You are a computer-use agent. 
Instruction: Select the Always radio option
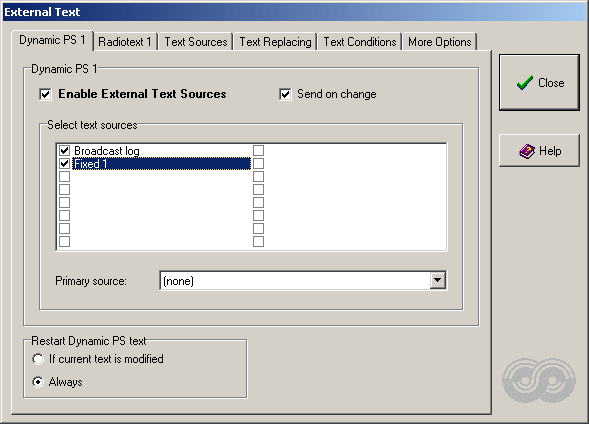[x=38, y=382]
